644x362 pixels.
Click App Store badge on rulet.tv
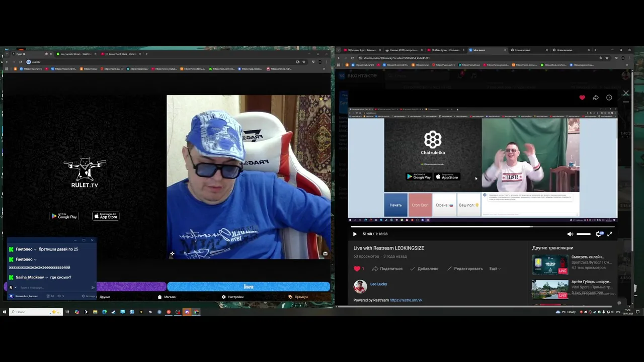pyautogui.click(x=106, y=216)
